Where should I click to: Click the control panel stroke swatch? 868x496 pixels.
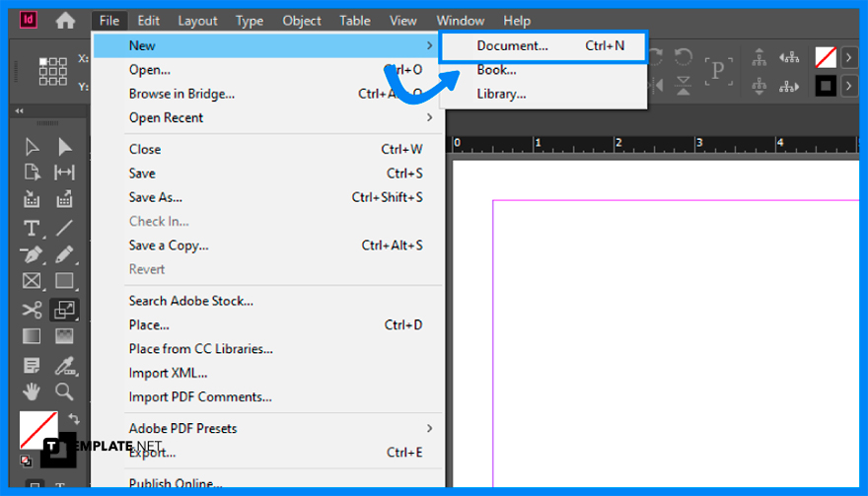coord(826,86)
